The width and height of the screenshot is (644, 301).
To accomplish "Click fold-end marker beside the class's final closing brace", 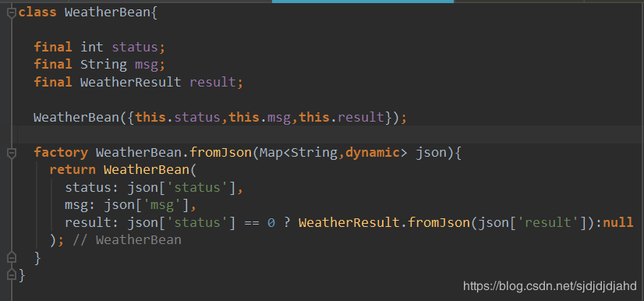I will 12,274.
